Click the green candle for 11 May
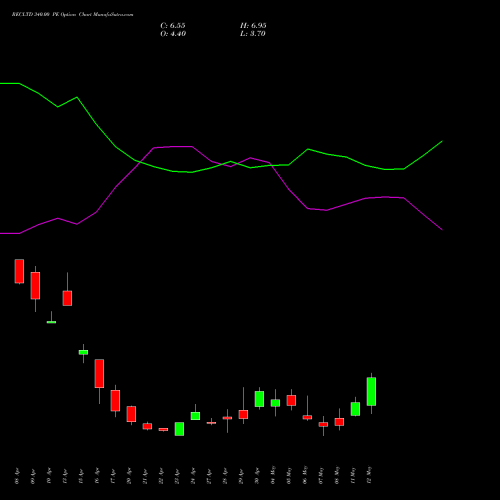 (355, 409)
